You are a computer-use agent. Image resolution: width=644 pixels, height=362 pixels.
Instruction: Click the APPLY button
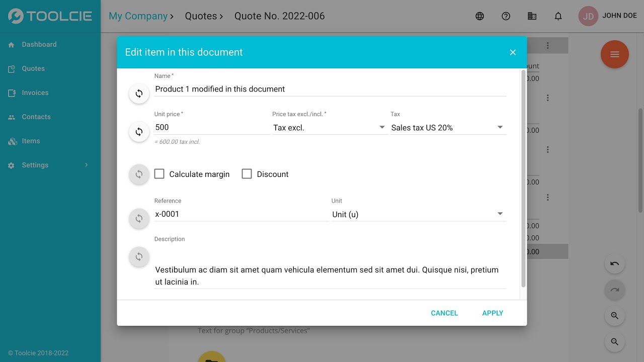(x=493, y=313)
